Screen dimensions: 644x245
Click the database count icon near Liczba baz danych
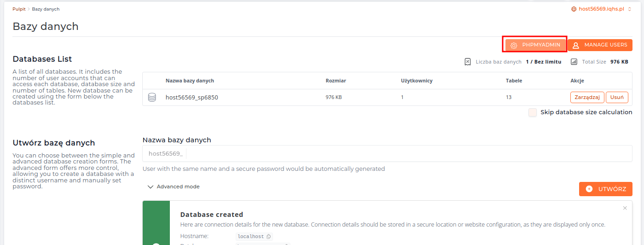(468, 62)
